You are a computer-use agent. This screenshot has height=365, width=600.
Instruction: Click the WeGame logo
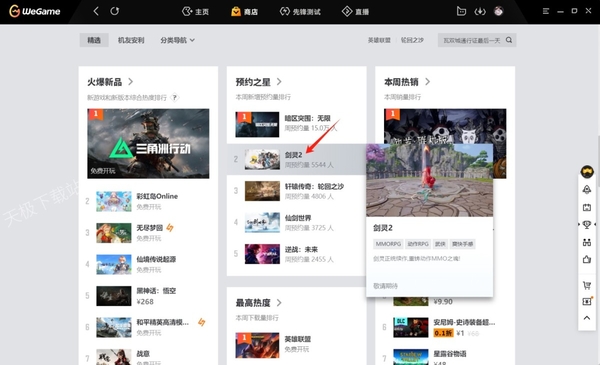click(35, 11)
